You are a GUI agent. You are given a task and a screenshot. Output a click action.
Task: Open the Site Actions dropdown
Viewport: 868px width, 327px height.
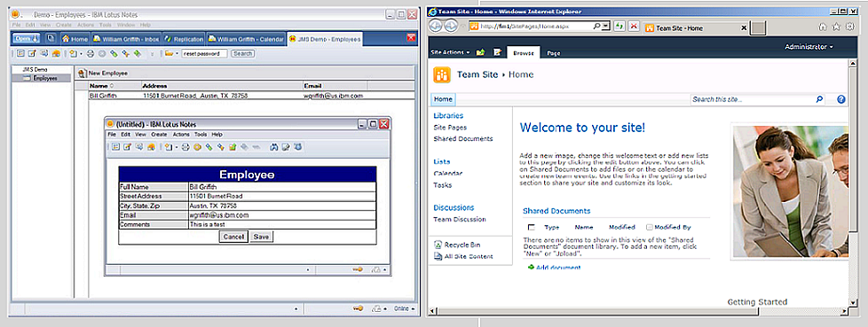450,52
